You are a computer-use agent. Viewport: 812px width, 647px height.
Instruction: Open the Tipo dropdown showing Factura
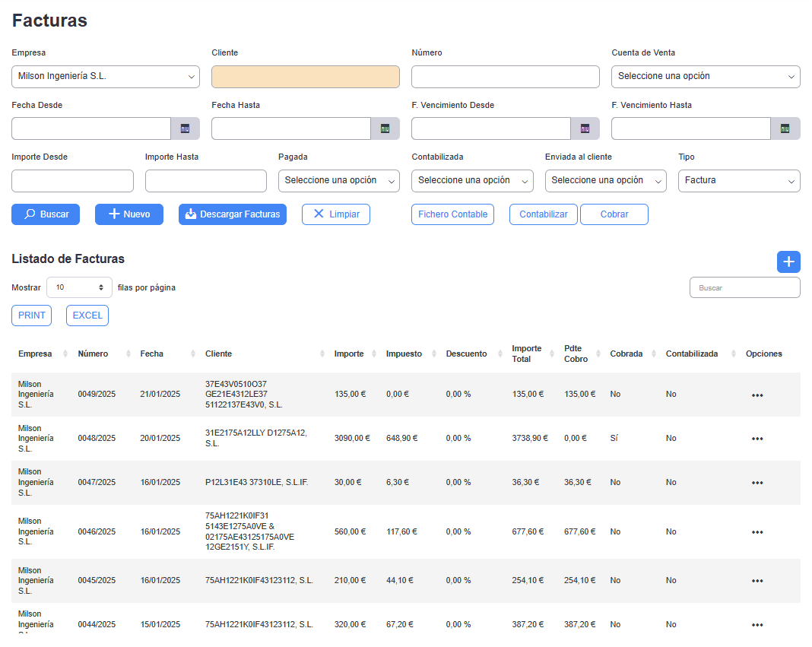coord(738,181)
